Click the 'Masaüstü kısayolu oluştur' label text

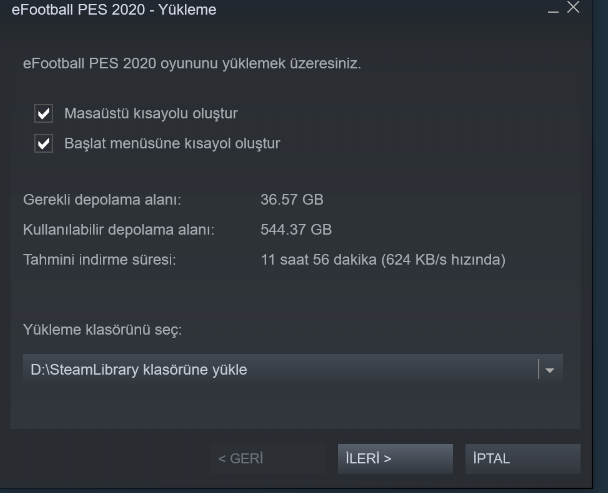coord(151,113)
